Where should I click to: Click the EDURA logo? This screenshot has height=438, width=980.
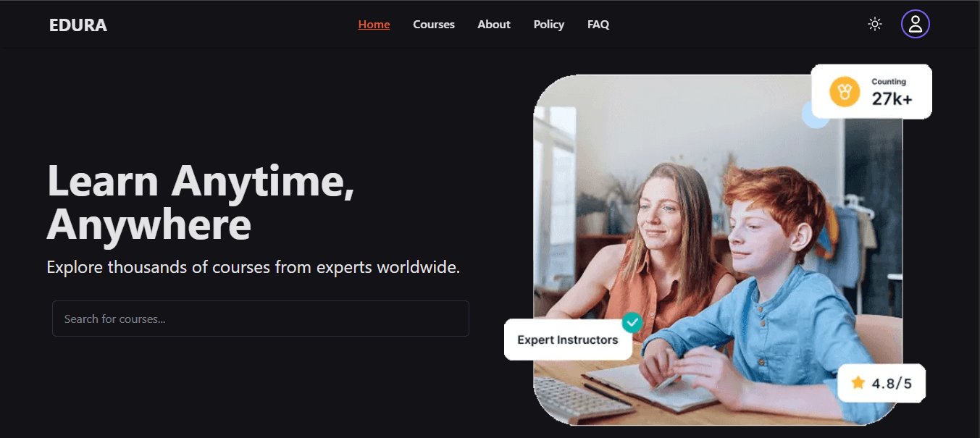(78, 25)
